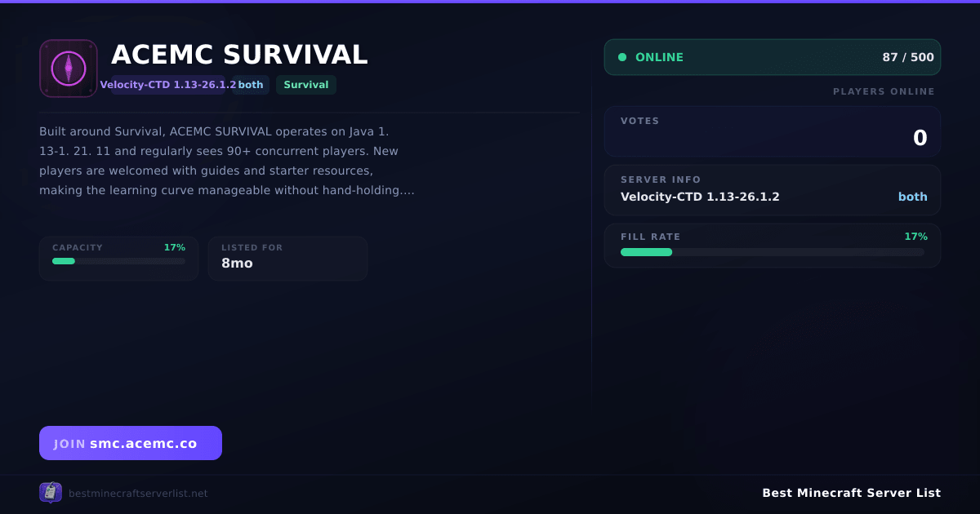Click the server description paragraph
980x514 pixels.
tap(227, 161)
